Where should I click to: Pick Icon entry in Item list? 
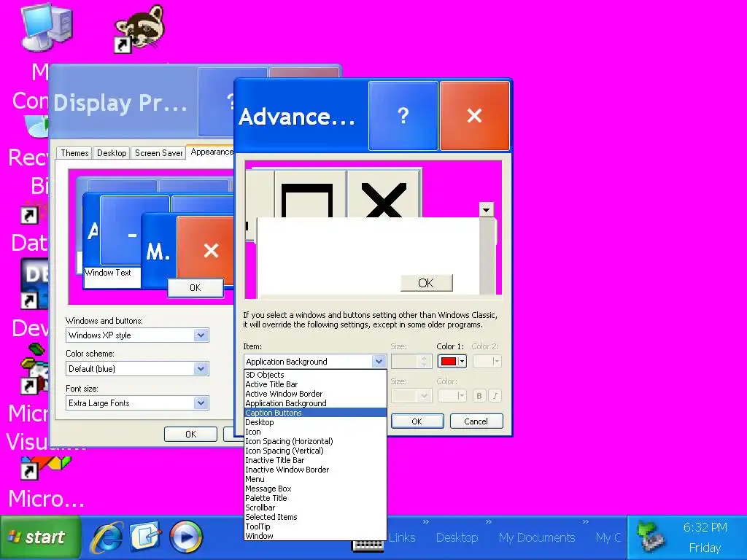(x=315, y=432)
